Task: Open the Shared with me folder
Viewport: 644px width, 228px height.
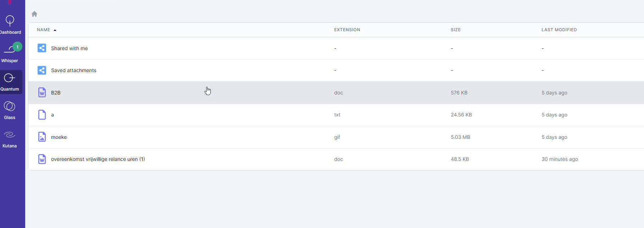Action: (x=69, y=48)
